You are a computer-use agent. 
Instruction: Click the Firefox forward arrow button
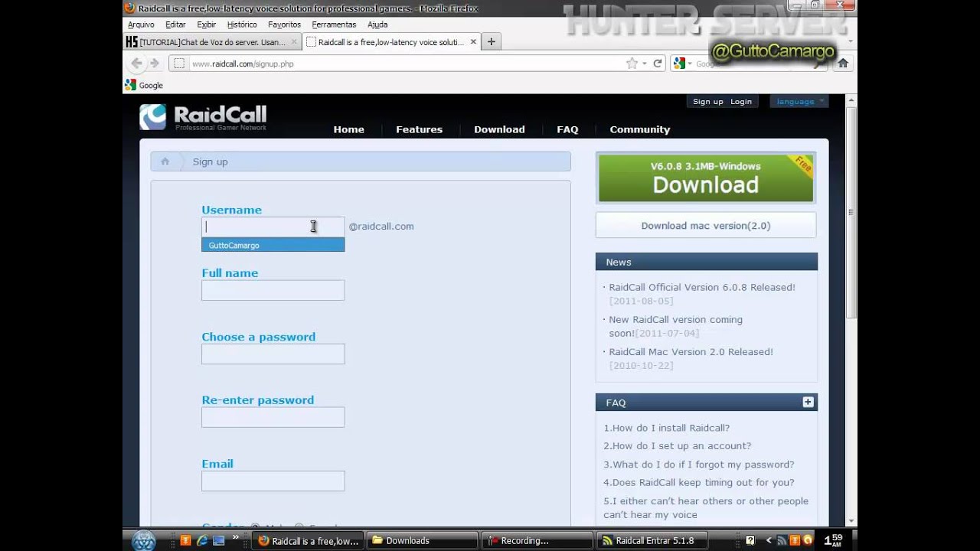pyautogui.click(x=154, y=64)
